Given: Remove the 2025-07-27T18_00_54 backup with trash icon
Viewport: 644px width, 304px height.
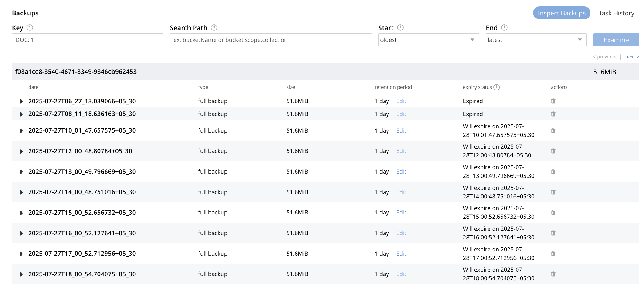Looking at the screenshot, I should pyautogui.click(x=553, y=274).
